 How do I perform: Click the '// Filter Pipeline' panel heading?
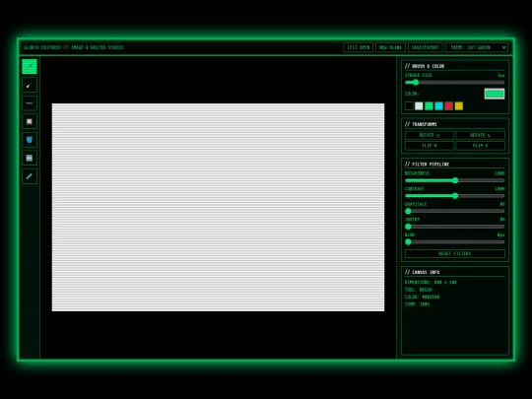427,165
